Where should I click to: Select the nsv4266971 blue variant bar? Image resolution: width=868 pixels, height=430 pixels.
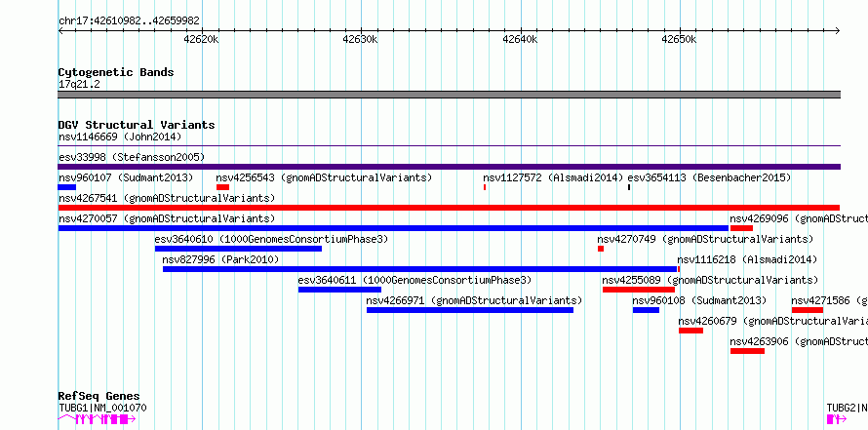[470, 310]
